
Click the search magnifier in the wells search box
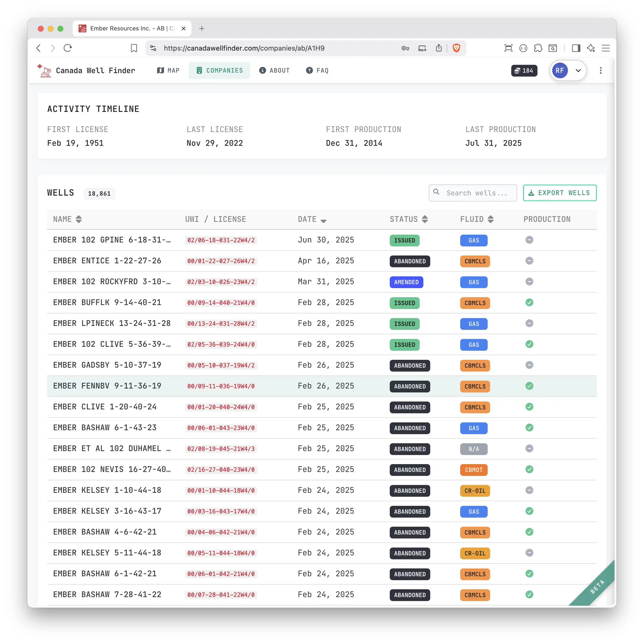pos(437,193)
